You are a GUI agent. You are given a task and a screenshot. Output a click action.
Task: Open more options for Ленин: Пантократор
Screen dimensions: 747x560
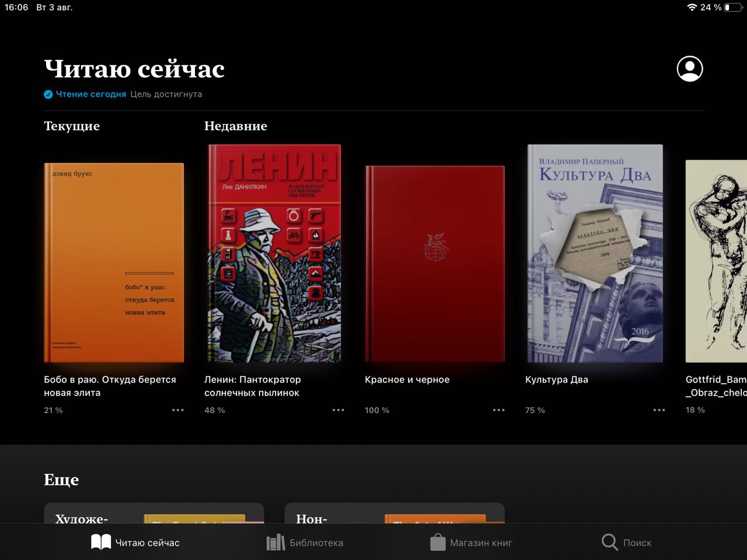click(338, 410)
